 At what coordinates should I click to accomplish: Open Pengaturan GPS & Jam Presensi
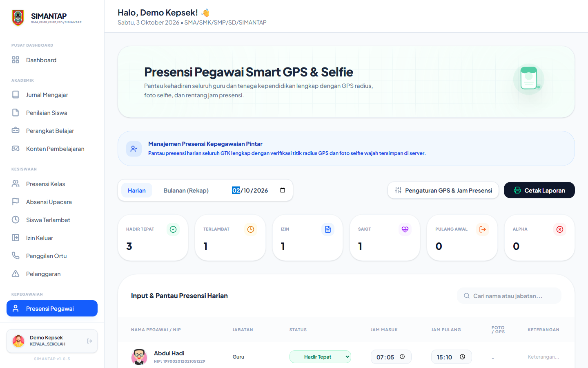[443, 191]
